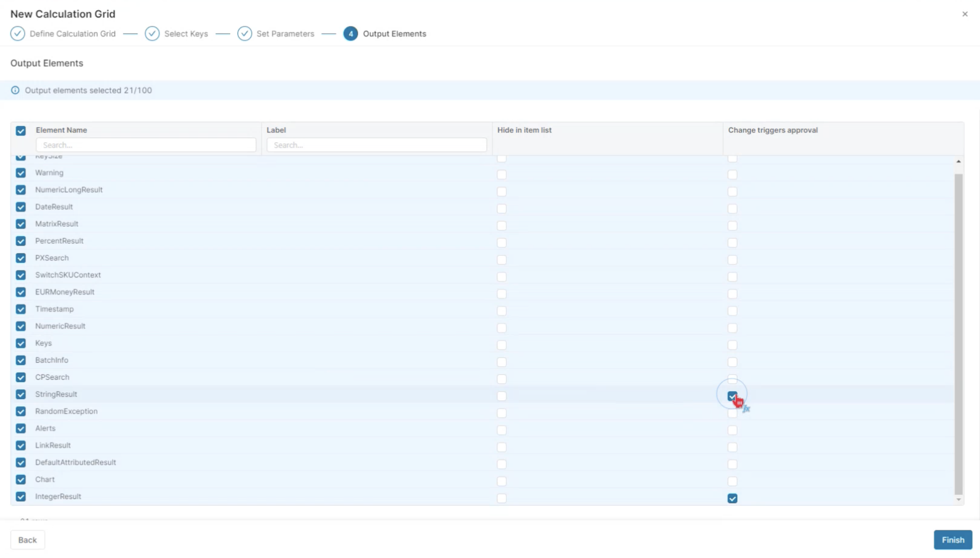
Task: Click the Select Keys step checkmark icon
Action: tap(152, 34)
